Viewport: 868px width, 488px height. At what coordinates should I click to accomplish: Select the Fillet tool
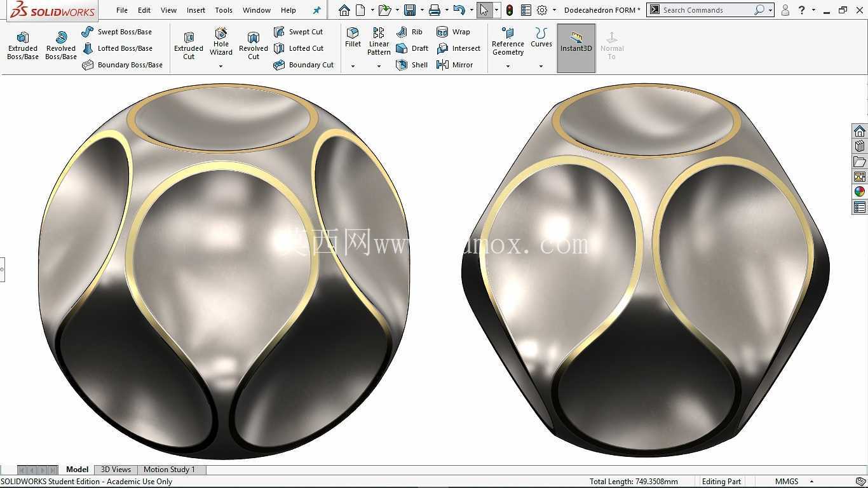coord(353,37)
